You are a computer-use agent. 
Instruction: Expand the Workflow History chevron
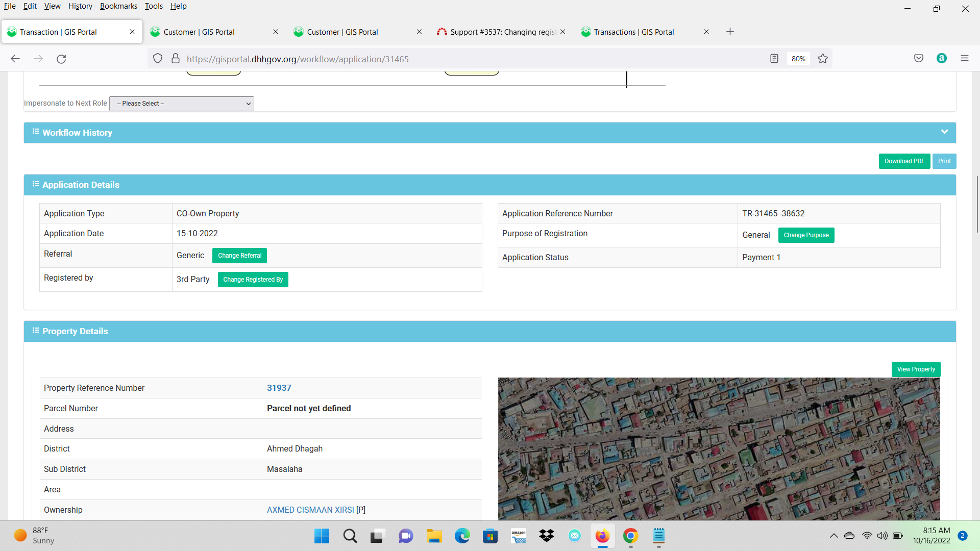point(944,132)
